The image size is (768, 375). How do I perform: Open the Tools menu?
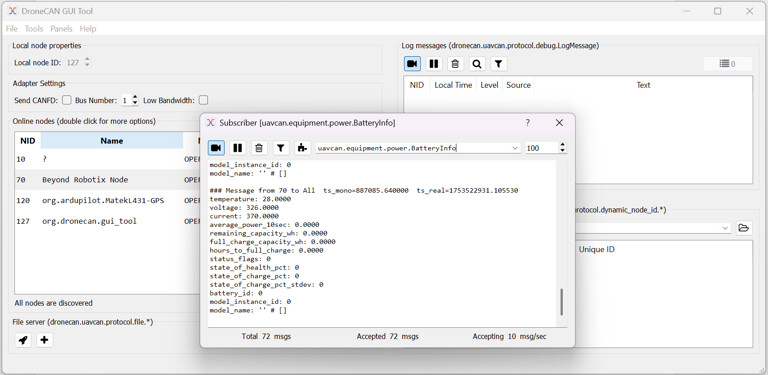34,29
